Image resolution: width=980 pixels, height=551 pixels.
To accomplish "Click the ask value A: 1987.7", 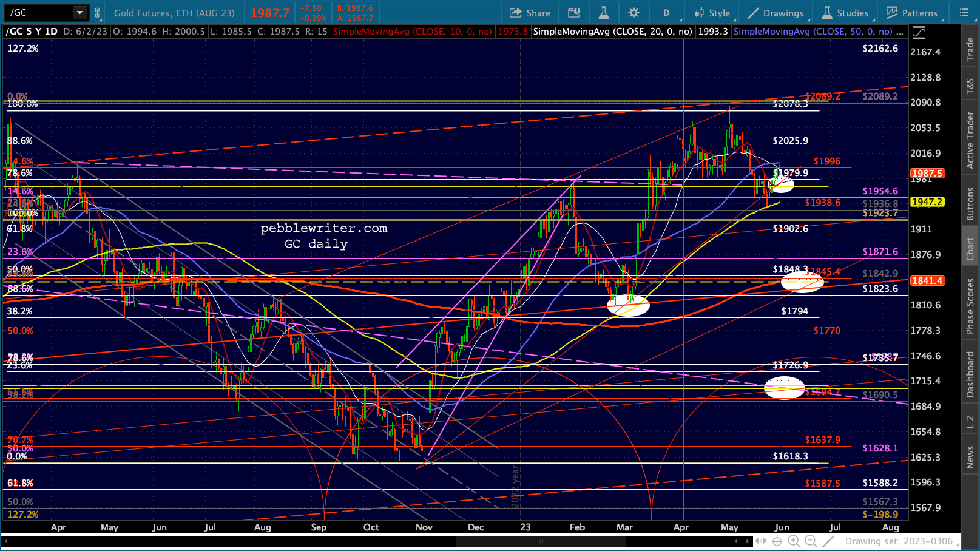I will (355, 18).
